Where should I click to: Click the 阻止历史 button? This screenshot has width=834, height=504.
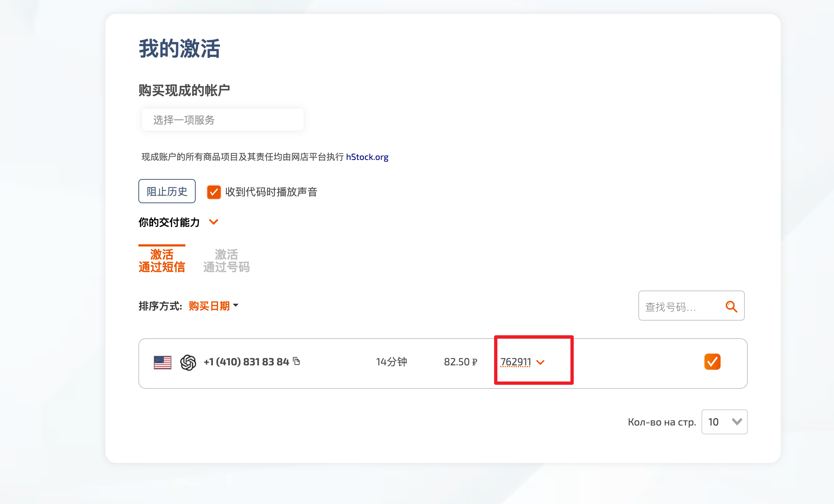pyautogui.click(x=167, y=191)
